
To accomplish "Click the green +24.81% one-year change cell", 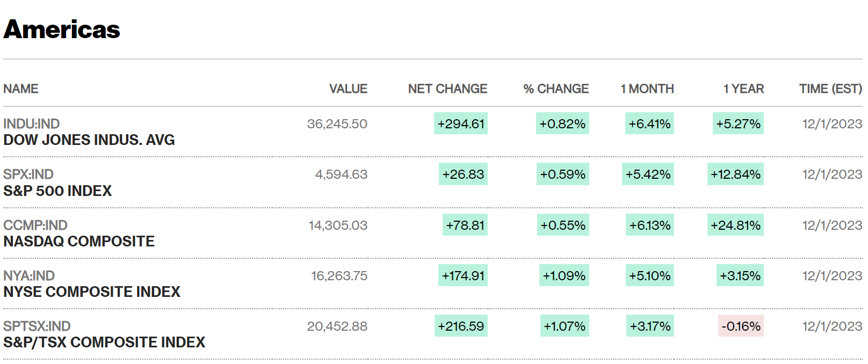I will pyautogui.click(x=735, y=225).
